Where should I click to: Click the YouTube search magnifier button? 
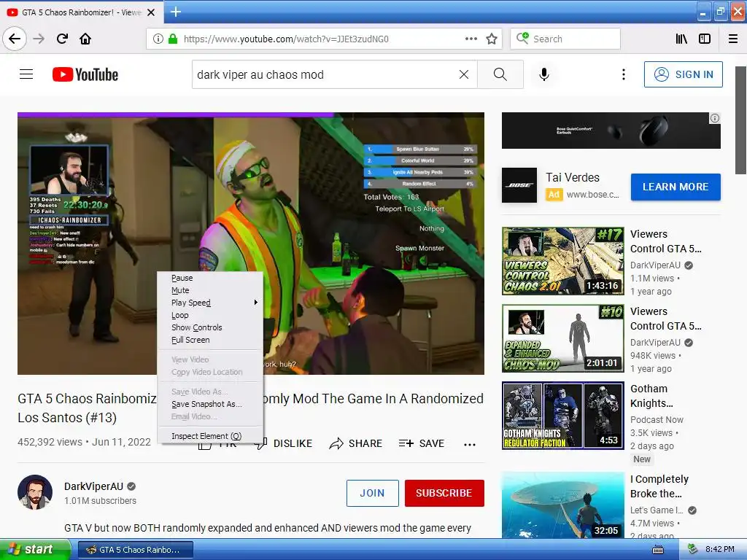click(x=500, y=74)
